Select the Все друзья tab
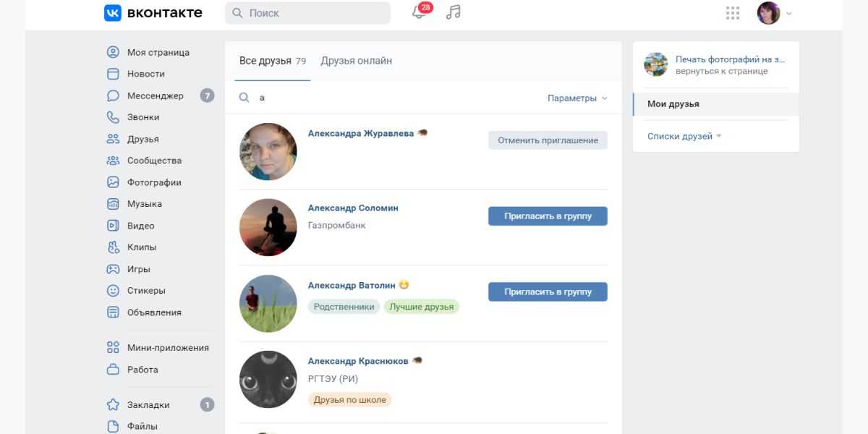The width and height of the screenshot is (868, 434). pyautogui.click(x=265, y=61)
